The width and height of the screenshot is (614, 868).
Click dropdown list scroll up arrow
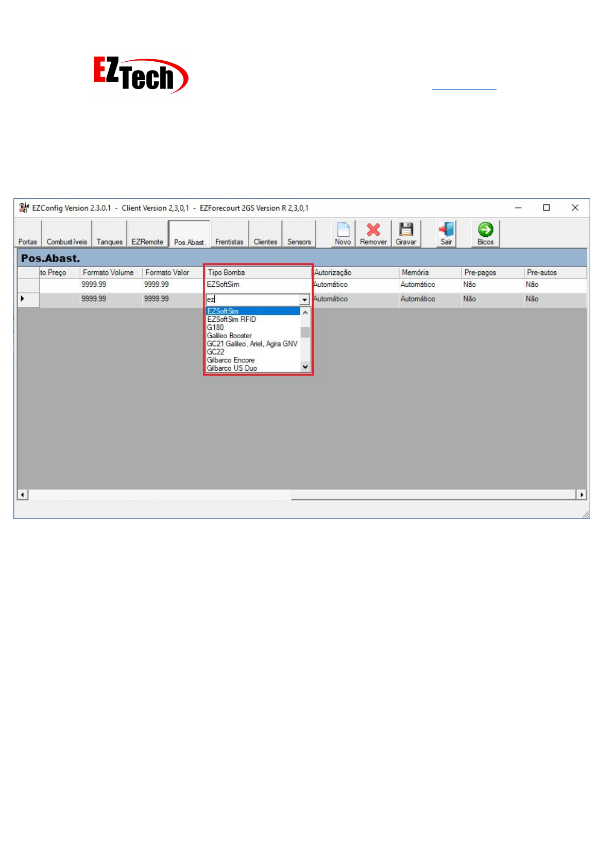pos(305,313)
